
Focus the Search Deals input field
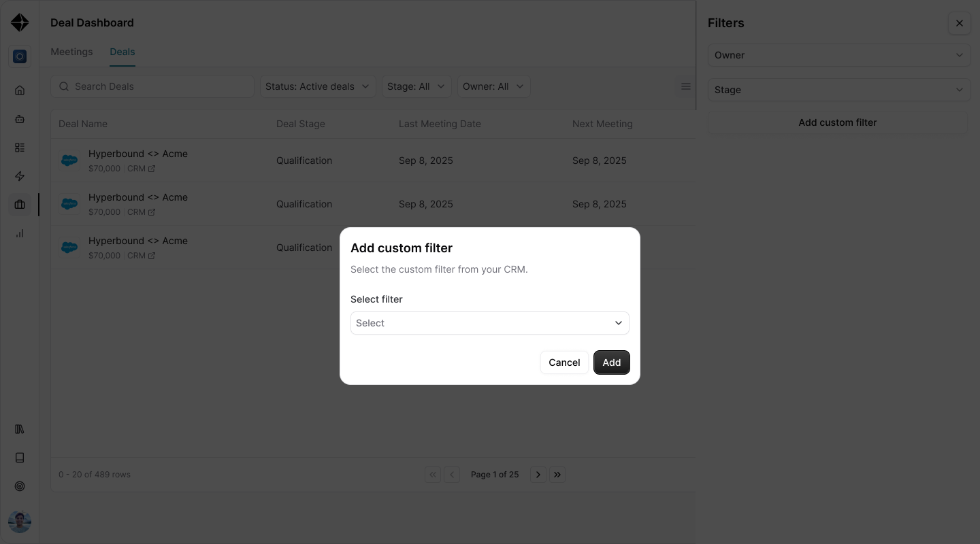click(152, 86)
